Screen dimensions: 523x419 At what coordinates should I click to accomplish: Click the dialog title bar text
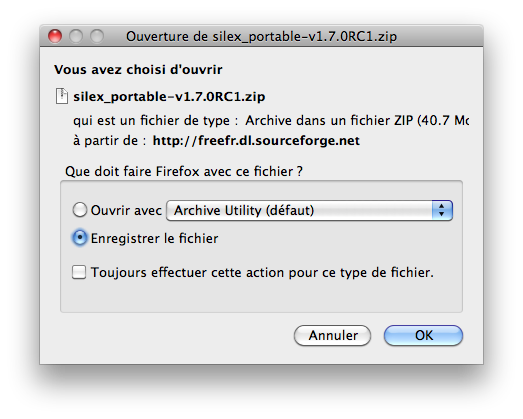click(262, 36)
